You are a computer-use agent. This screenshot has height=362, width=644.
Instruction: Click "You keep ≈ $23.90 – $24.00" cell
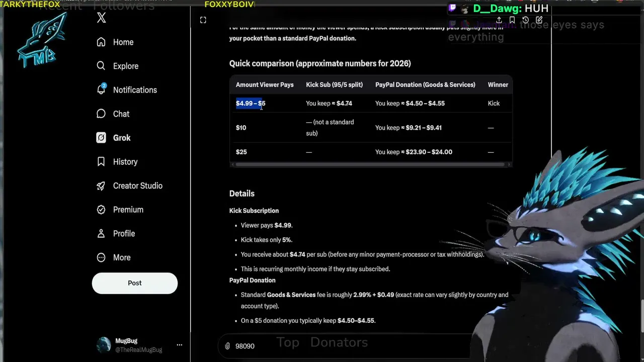pos(414,152)
